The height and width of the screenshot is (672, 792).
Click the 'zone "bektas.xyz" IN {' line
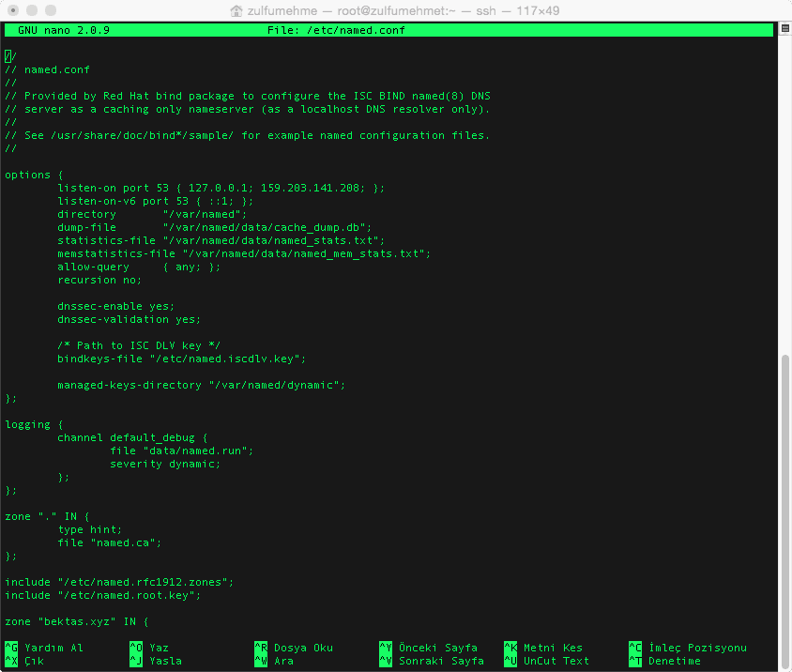pyautogui.click(x=77, y=621)
